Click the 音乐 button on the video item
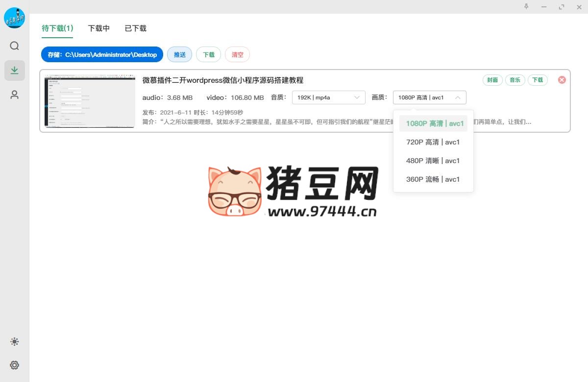 pos(515,80)
